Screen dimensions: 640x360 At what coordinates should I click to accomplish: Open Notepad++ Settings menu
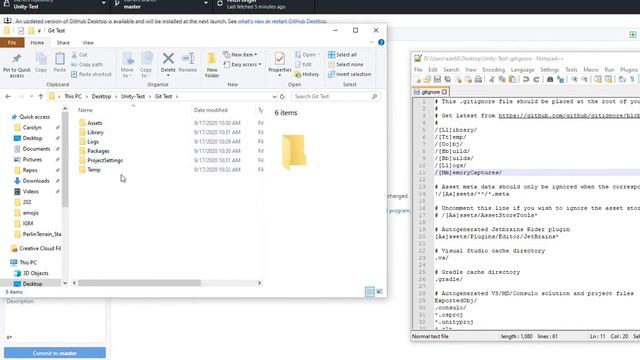tap(549, 70)
